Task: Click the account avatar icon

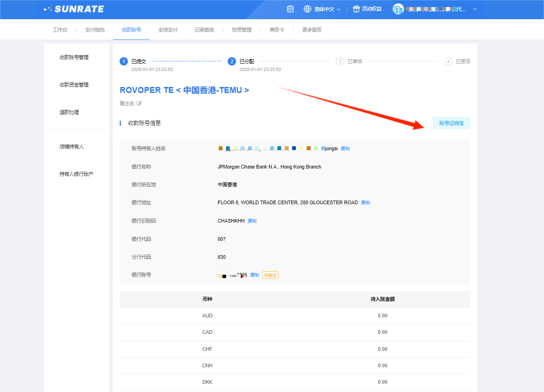Action: 398,9
